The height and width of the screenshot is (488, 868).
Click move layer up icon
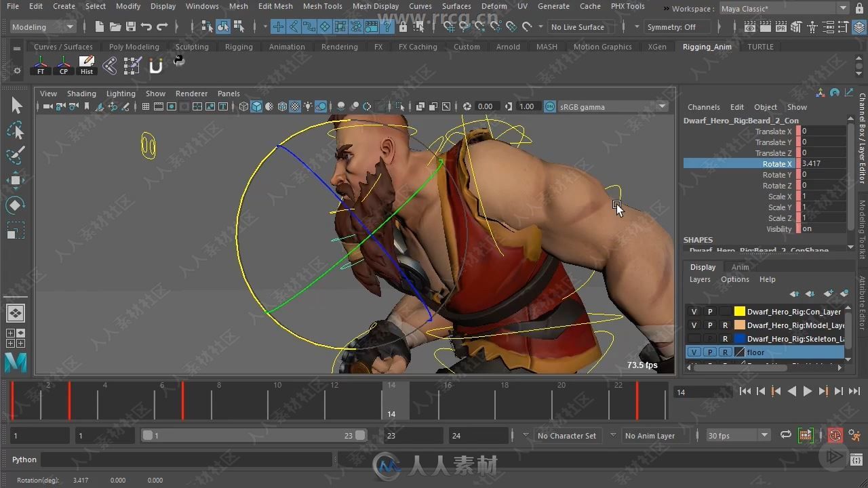[794, 293]
